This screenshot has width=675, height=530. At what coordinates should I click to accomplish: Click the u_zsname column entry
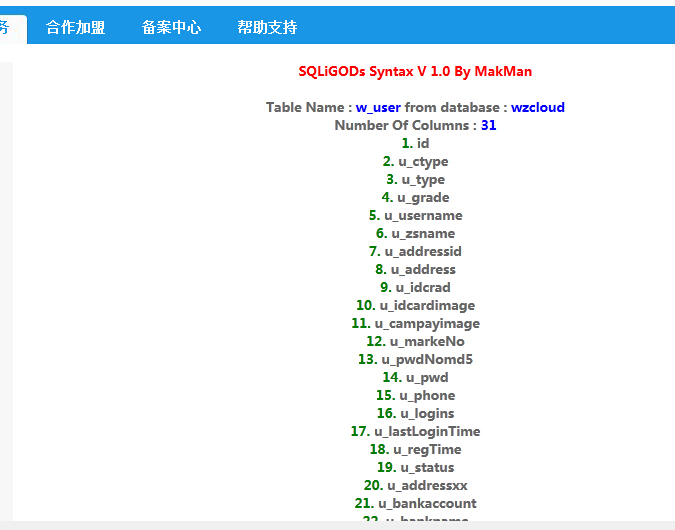(x=423, y=233)
